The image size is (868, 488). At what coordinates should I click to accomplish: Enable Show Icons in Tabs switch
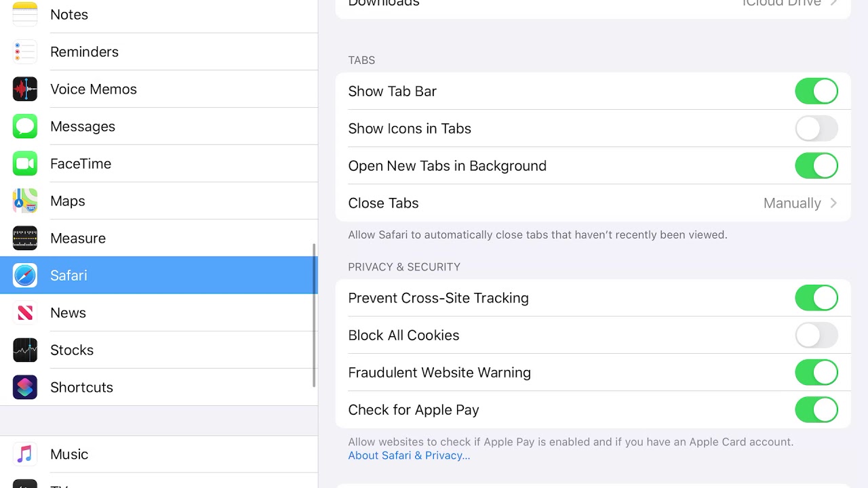point(816,128)
